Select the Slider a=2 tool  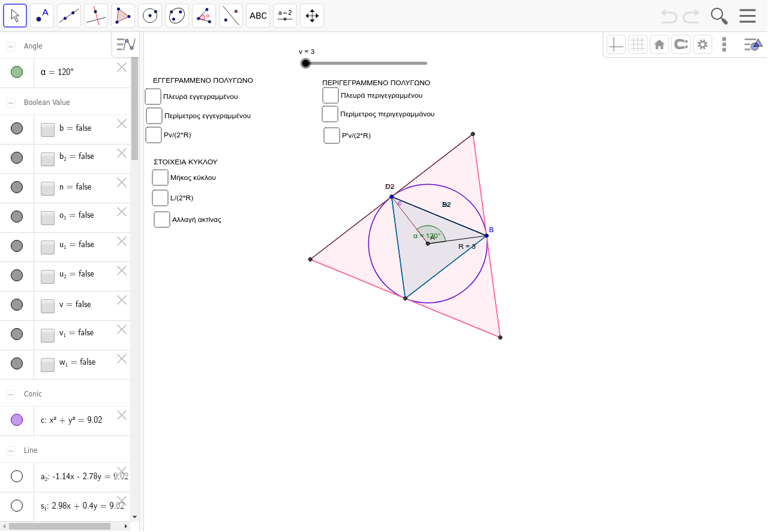click(x=285, y=16)
